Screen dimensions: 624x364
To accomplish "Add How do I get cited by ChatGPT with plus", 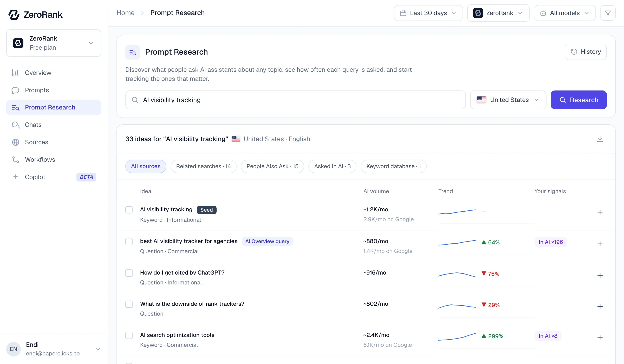I will coord(600,275).
